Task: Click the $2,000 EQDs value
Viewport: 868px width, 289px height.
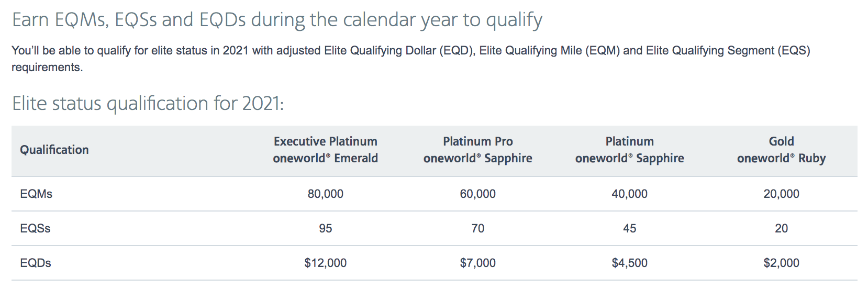Action: (781, 263)
